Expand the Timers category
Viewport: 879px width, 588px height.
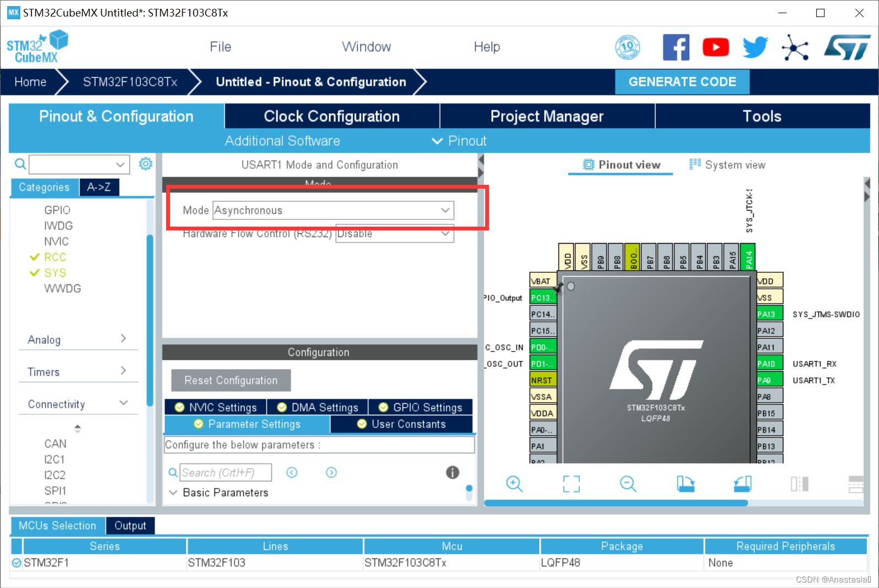78,371
